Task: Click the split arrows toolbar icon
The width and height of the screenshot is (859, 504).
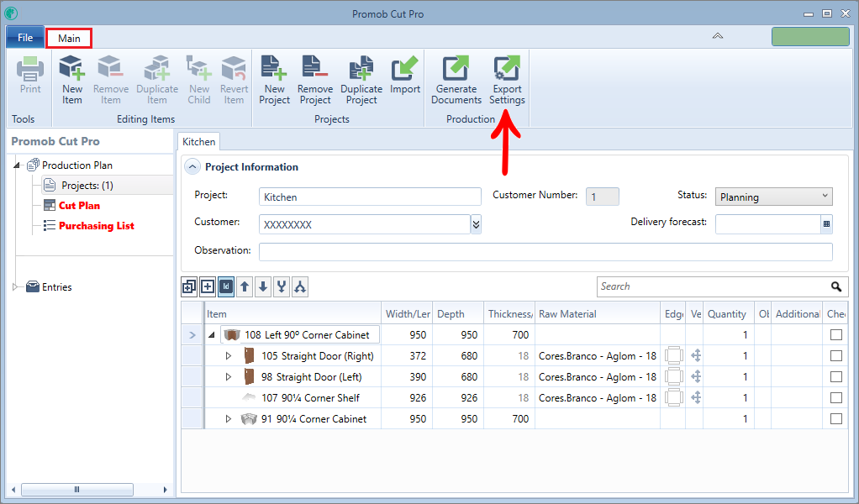Action: [x=300, y=286]
